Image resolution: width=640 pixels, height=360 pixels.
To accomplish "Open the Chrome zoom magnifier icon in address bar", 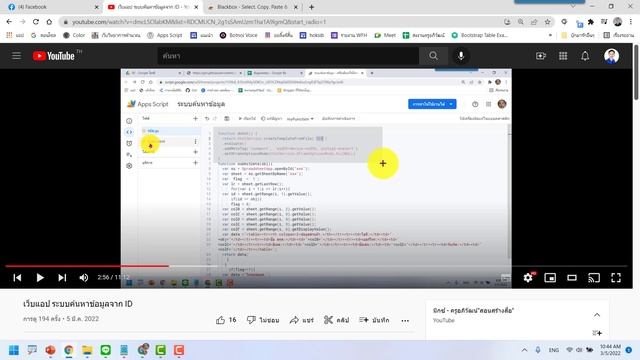I will tap(520, 22).
